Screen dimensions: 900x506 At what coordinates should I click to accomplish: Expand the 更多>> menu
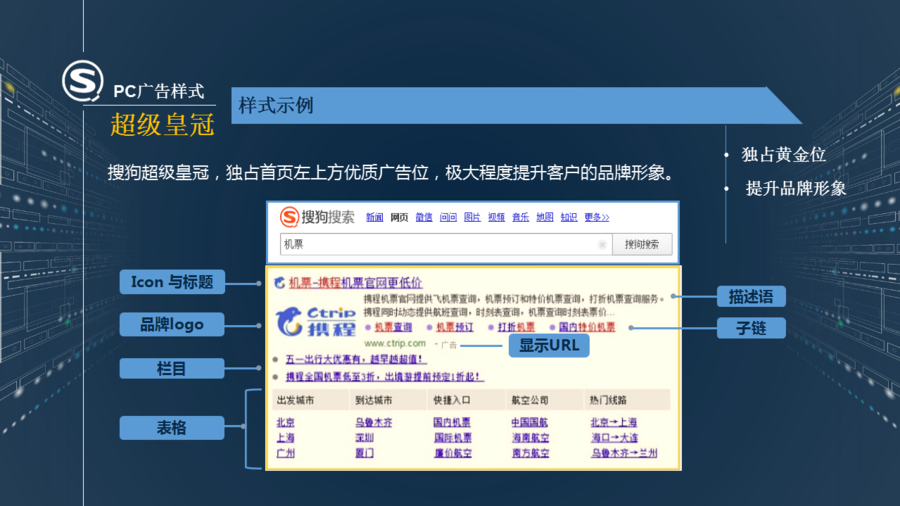click(x=597, y=218)
